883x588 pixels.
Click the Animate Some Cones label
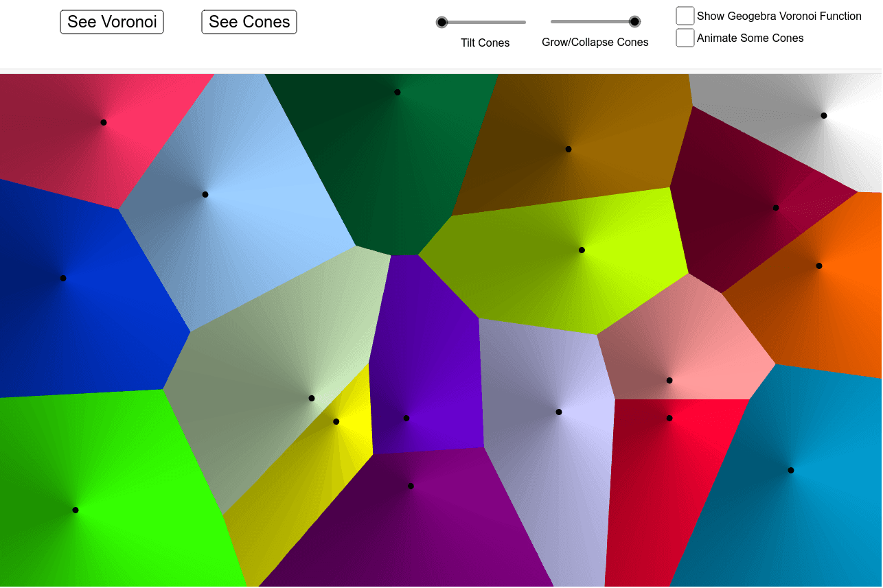(750, 38)
